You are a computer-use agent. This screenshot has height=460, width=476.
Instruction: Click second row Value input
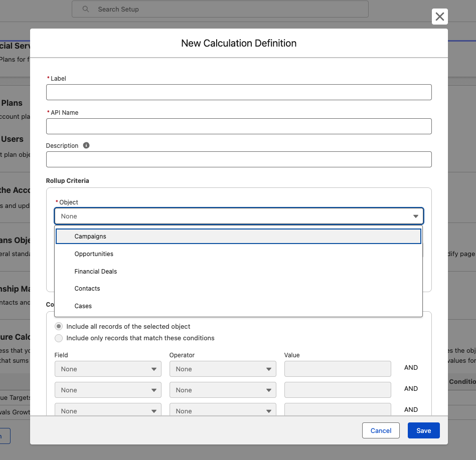pos(337,390)
